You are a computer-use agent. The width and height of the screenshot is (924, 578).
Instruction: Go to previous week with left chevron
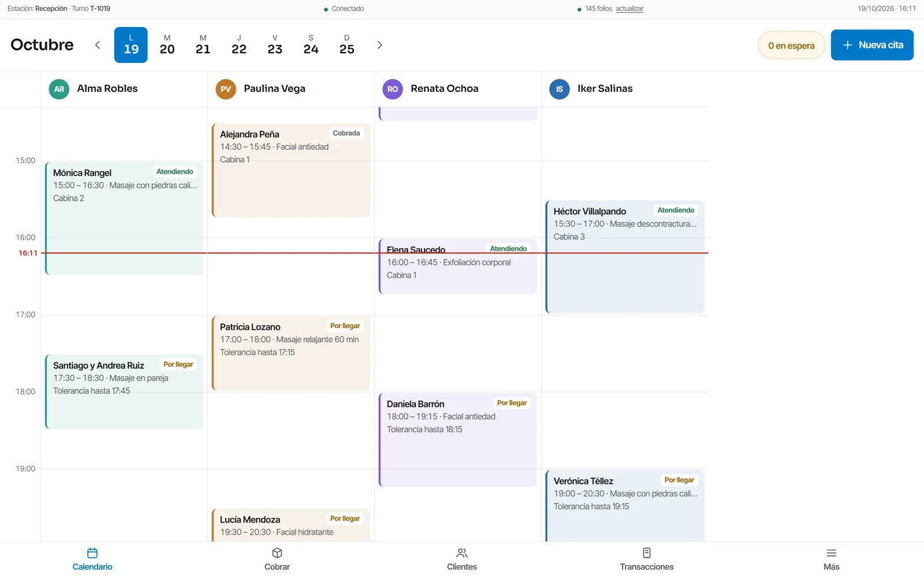[x=98, y=45]
